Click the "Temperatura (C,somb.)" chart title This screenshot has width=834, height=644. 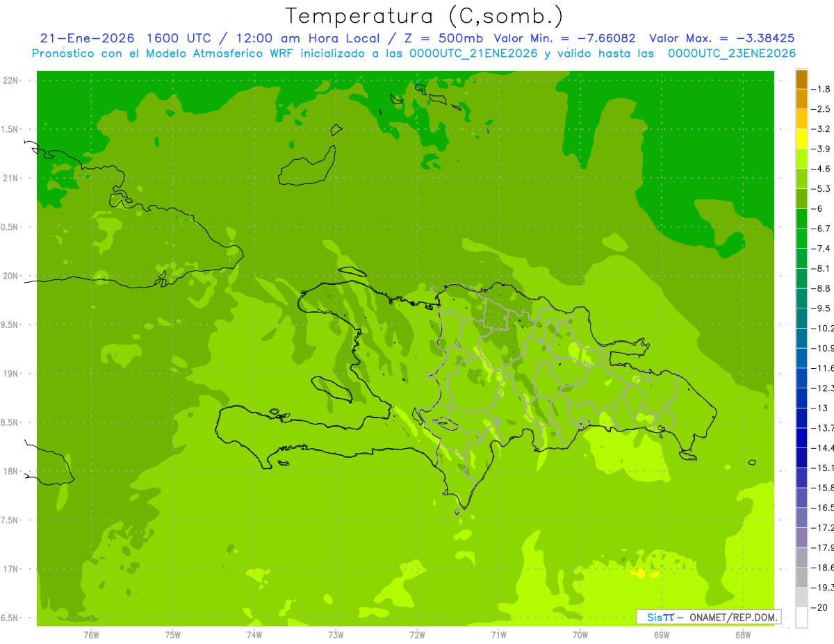tap(425, 17)
